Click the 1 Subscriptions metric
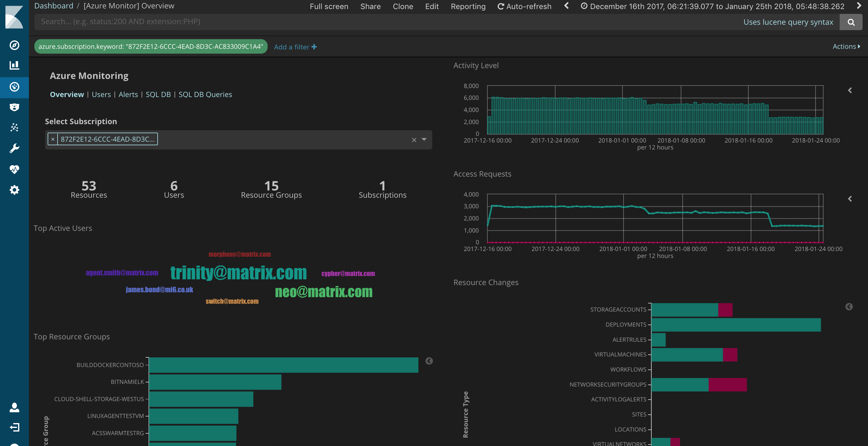 tap(382, 189)
